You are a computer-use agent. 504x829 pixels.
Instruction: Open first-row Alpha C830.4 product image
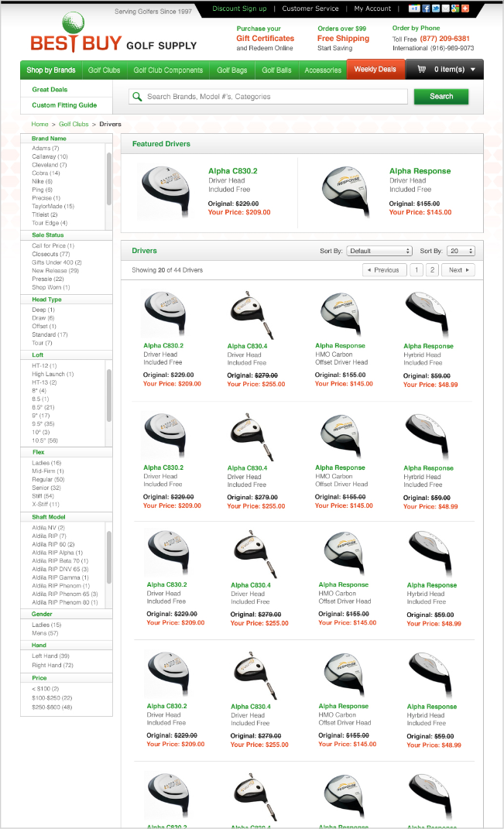(253, 314)
